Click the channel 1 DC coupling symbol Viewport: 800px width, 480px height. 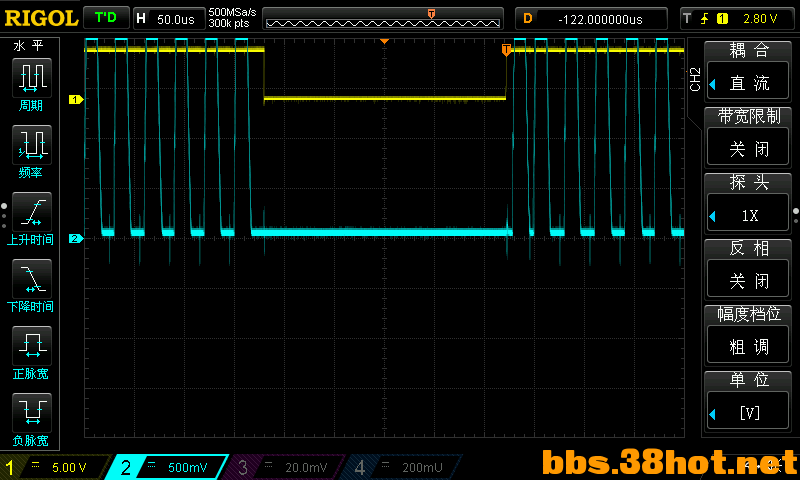pyautogui.click(x=36, y=465)
